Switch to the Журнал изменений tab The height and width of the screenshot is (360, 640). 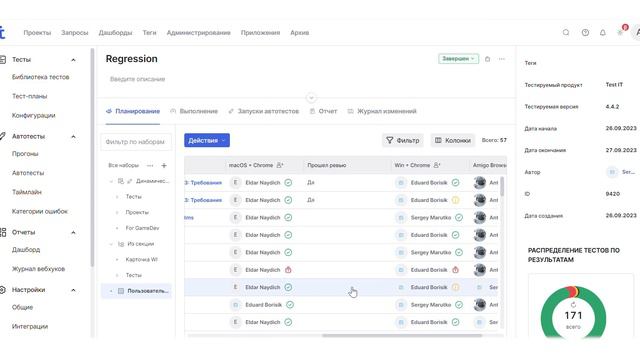coord(382,111)
